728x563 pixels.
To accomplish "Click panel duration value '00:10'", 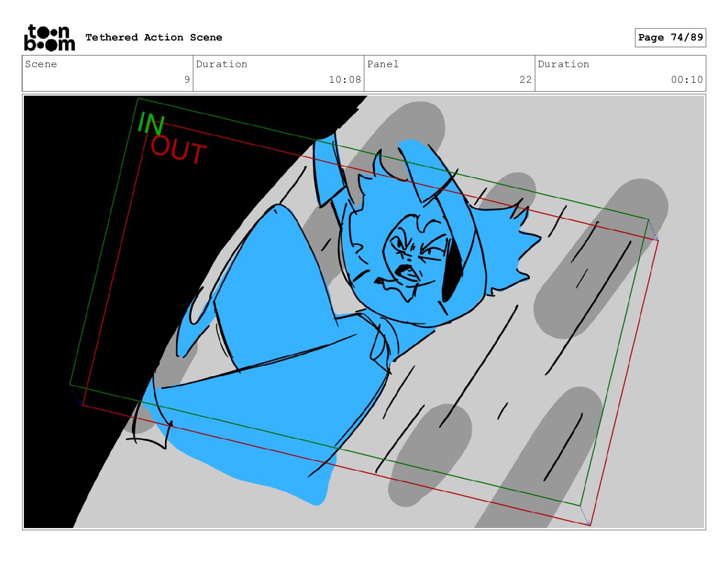I will (x=687, y=80).
